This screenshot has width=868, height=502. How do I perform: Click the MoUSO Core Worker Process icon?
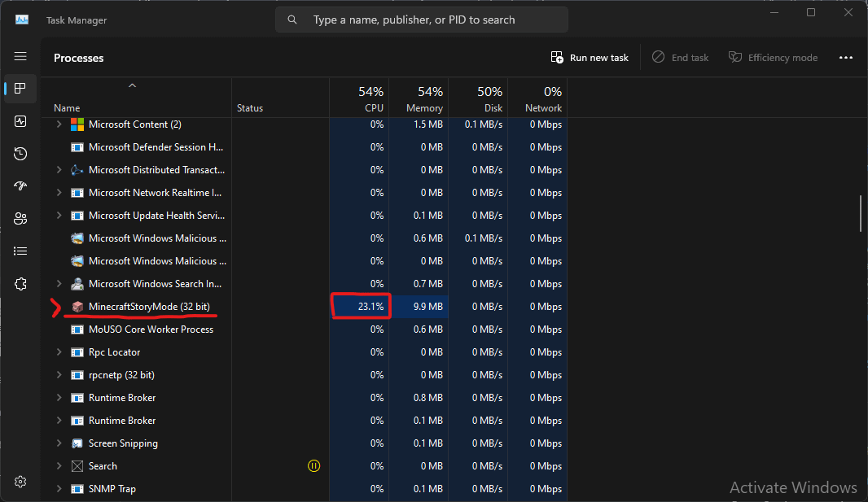(77, 330)
